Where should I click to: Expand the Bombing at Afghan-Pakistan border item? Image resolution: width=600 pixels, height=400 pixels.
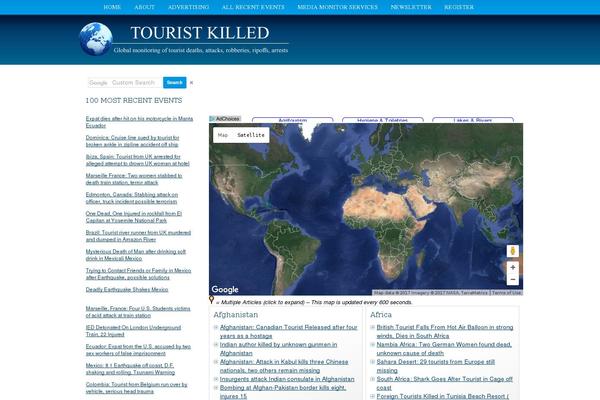point(216,388)
